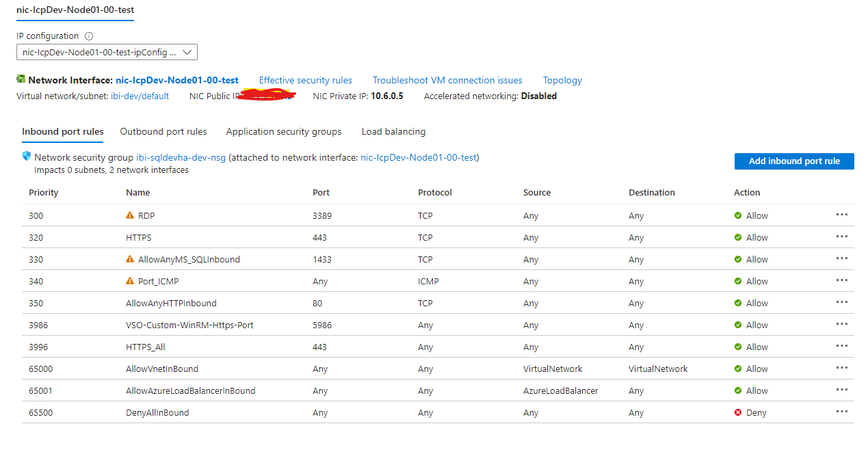
Task: Open Network Interface nic-IcpDev-Node01-00-test link
Action: coord(177,80)
